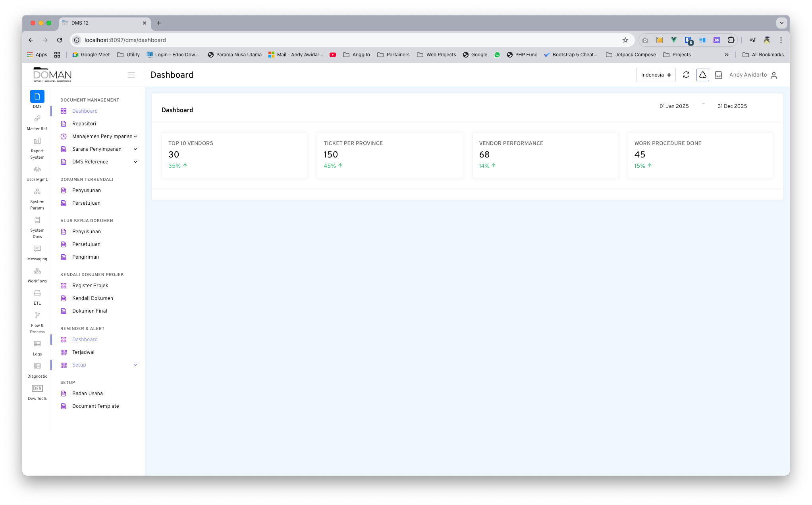Select the DMS icon in the sidebar
This screenshot has width=812, height=505.
click(37, 96)
